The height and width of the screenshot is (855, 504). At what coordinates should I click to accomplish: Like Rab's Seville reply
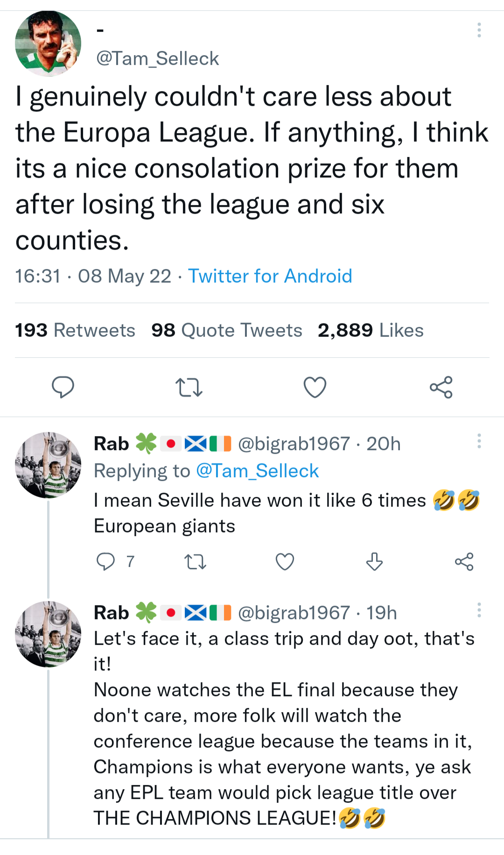tap(285, 561)
